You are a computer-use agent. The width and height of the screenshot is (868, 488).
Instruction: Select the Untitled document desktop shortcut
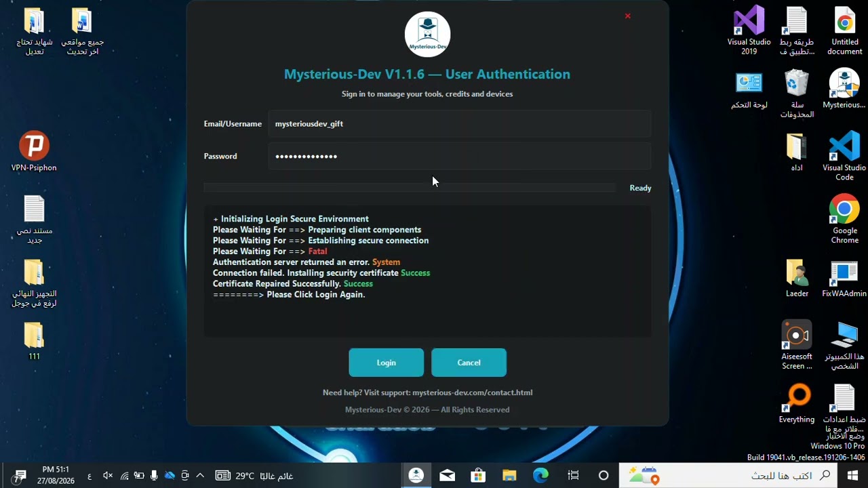[x=844, y=30]
